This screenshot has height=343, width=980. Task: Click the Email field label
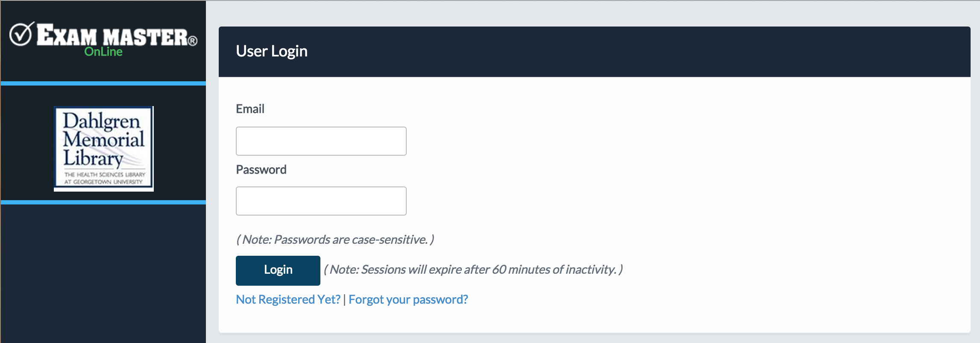pos(250,109)
